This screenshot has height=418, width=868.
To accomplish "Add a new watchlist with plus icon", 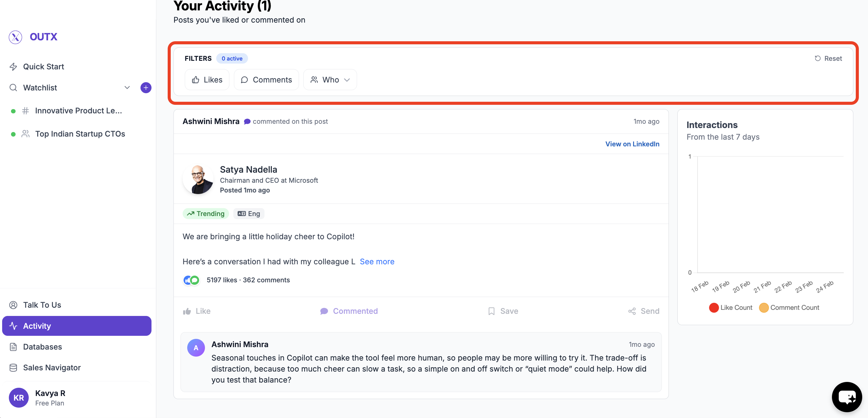I will 146,88.
